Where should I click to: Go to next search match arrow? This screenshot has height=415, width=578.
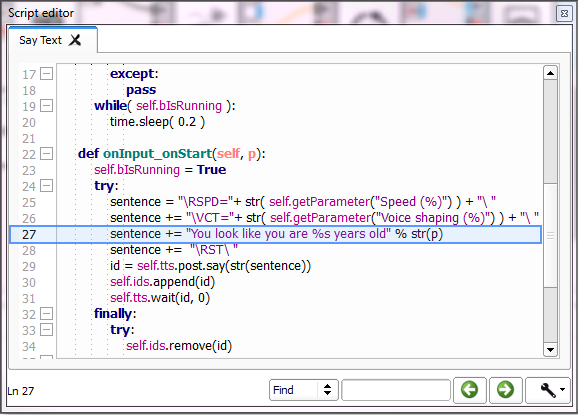click(505, 390)
